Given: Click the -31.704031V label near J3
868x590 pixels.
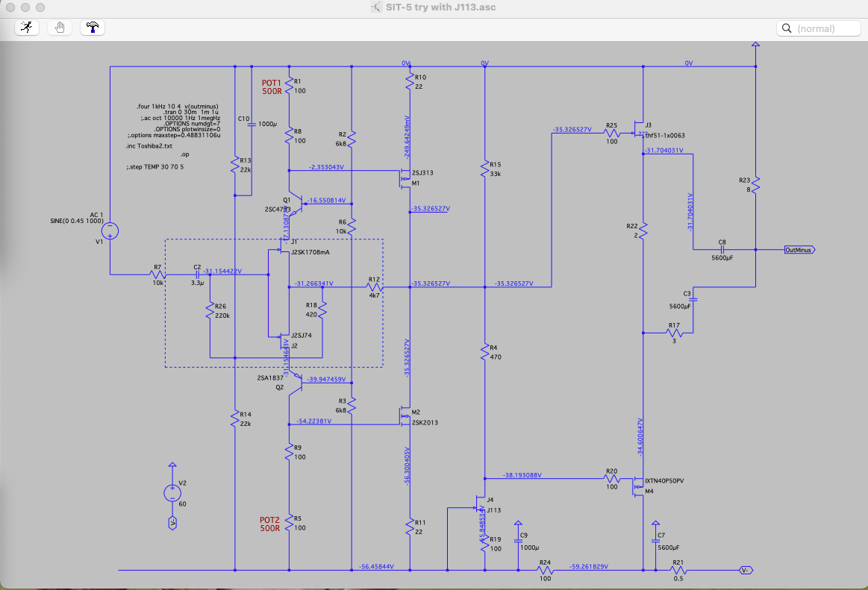Looking at the screenshot, I should [x=664, y=151].
